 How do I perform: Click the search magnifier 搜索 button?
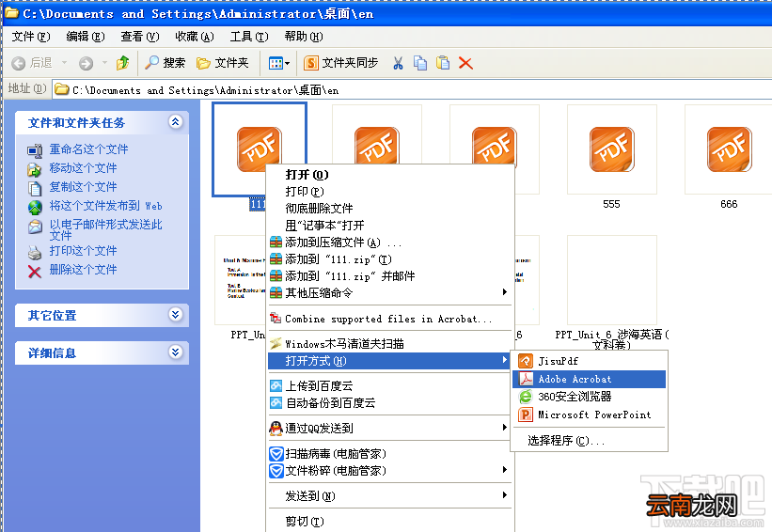coord(165,62)
